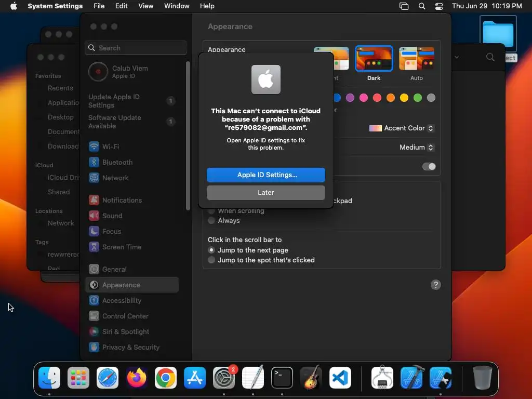This screenshot has height=399, width=532.
Task: Choose yellow accent color
Action: [x=404, y=98]
